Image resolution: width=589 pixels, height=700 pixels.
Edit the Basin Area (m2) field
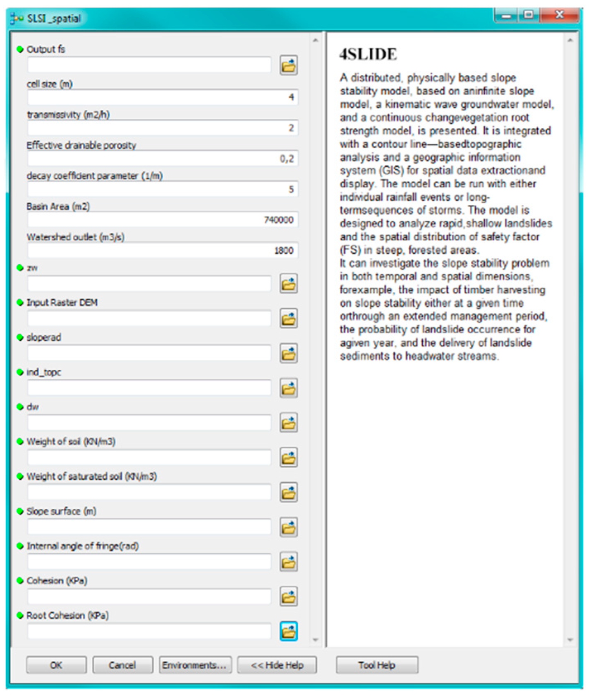click(163, 219)
